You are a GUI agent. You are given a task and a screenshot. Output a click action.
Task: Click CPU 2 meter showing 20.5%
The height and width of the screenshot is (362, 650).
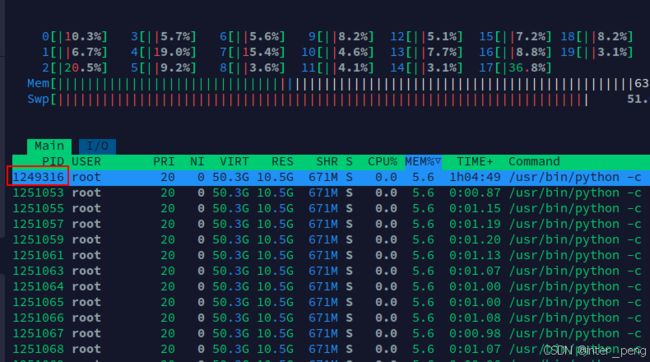click(75, 68)
